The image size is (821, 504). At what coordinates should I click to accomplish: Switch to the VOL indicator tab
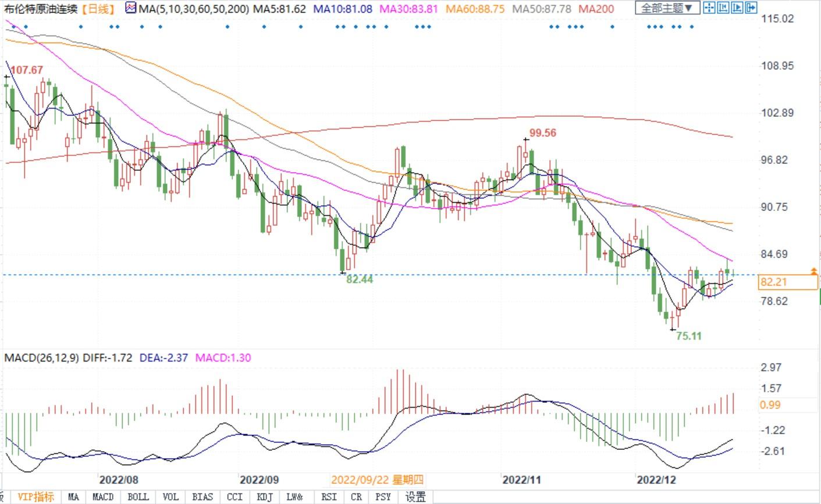(170, 497)
